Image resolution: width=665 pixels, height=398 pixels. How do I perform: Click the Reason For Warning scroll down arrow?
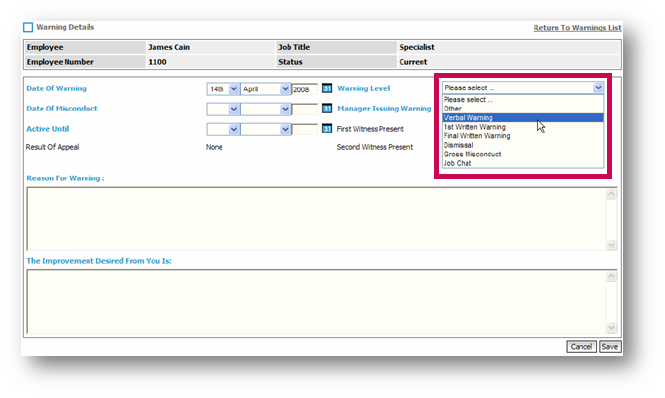coord(611,244)
